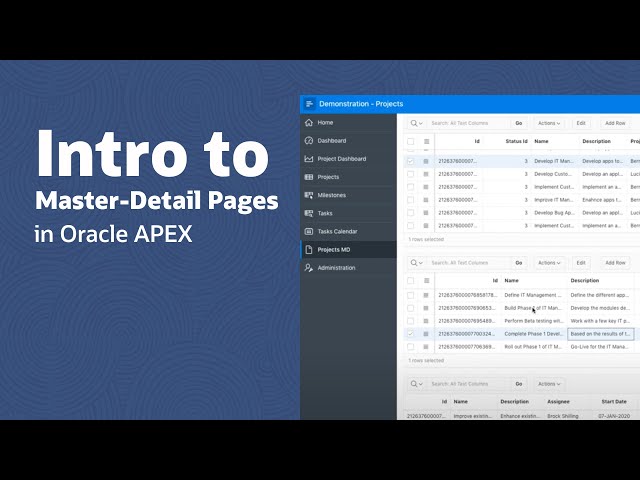Screen dimensions: 640x480
Task: Click Edit button in projects grid
Action: click(x=581, y=123)
